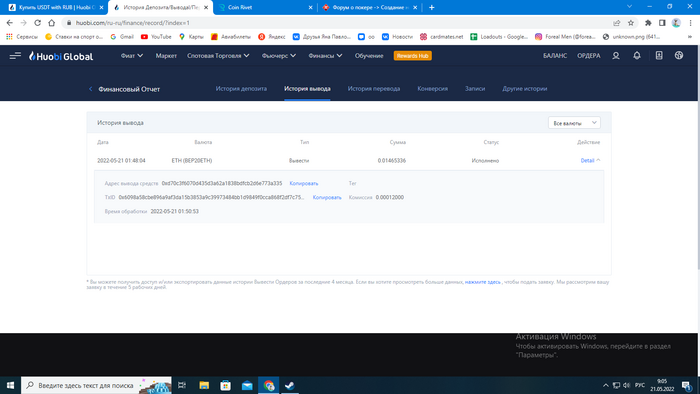Open Task View on the taskbar
The image size is (700, 394).
click(182, 385)
